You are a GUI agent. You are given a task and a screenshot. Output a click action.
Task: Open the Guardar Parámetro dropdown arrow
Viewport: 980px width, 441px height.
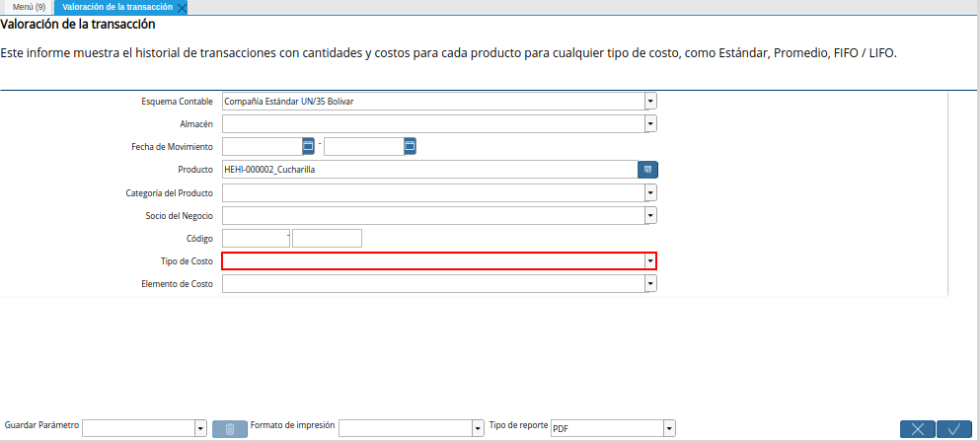click(200, 428)
